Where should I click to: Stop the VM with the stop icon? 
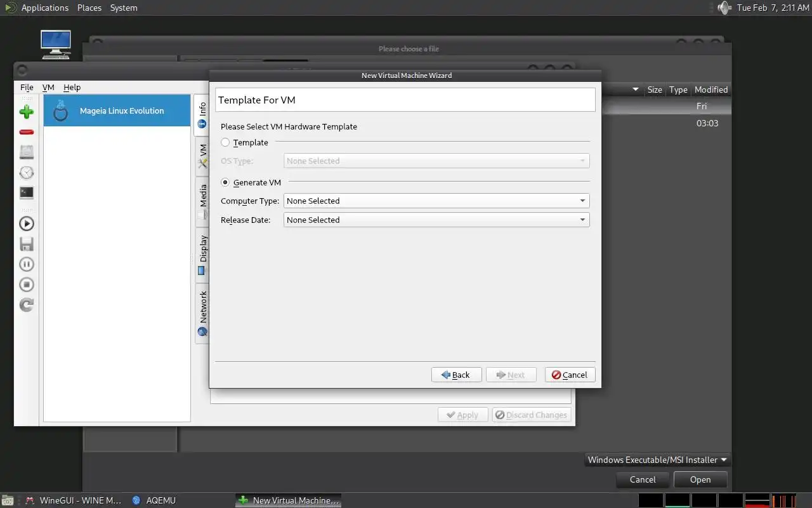tap(27, 284)
